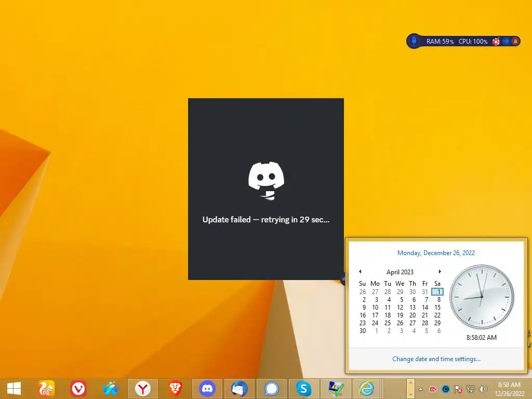Click the taskbar toolbar scroll-down arrow
Image resolution: width=532 pixels, height=399 pixels.
[410, 394]
